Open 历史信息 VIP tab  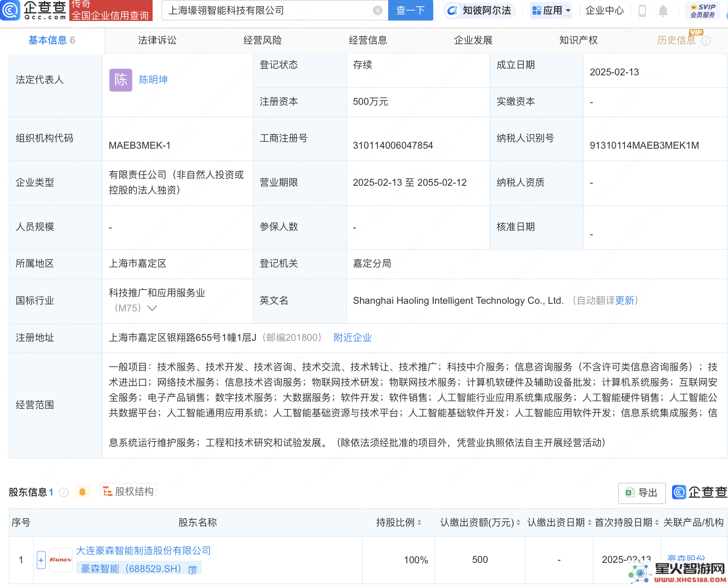676,40
